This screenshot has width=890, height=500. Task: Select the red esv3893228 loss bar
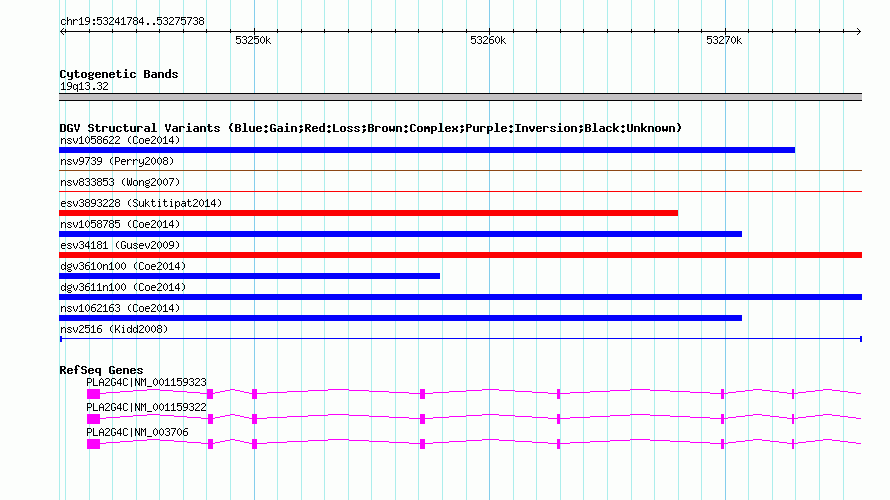(368, 213)
